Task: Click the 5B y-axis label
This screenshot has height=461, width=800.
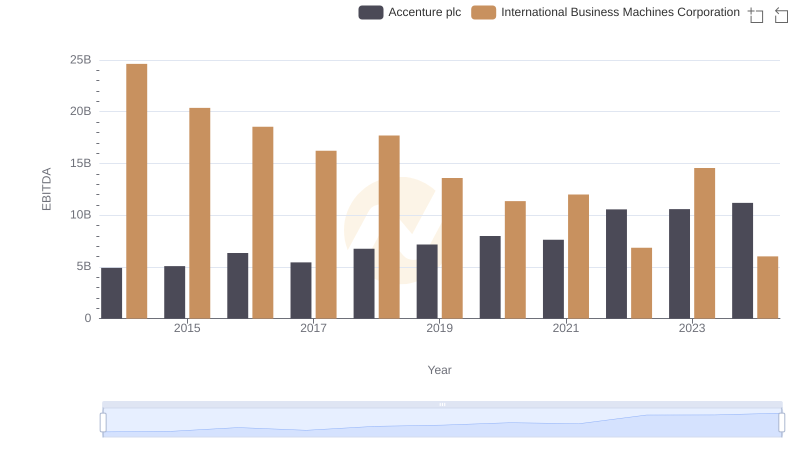Action: (84, 266)
